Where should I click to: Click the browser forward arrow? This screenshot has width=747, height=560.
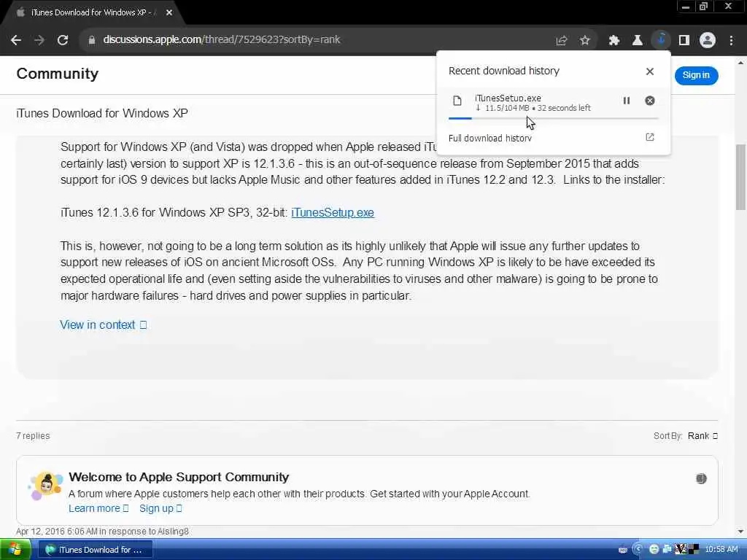39,40
